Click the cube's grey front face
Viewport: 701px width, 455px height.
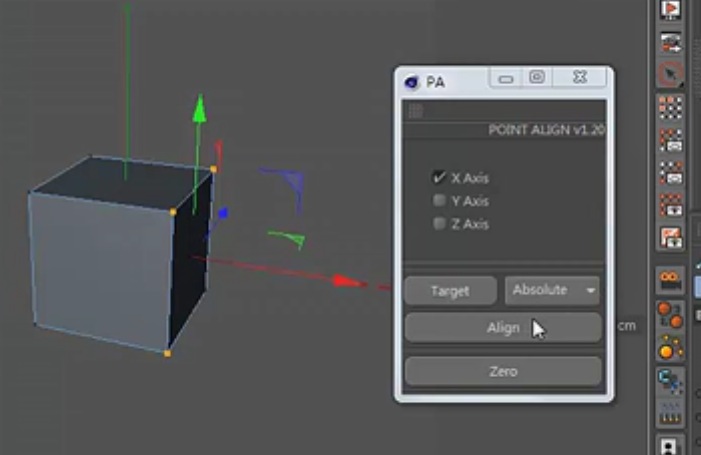pos(101,273)
